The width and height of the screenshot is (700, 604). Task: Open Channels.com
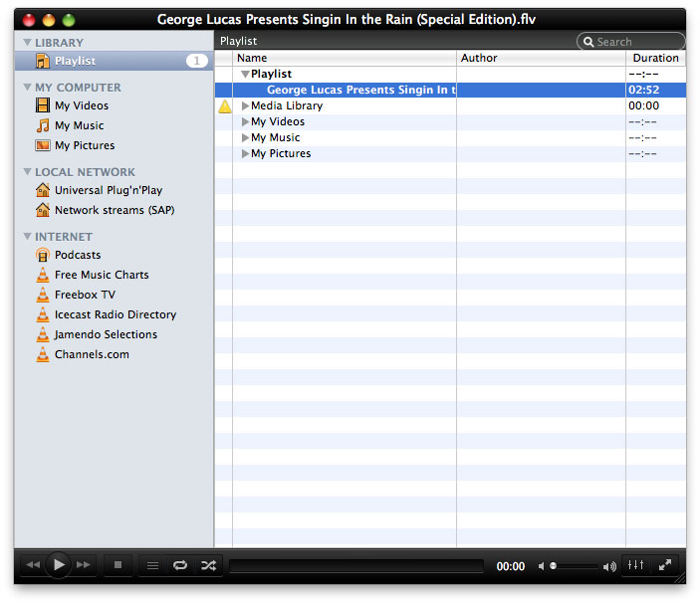[92, 354]
